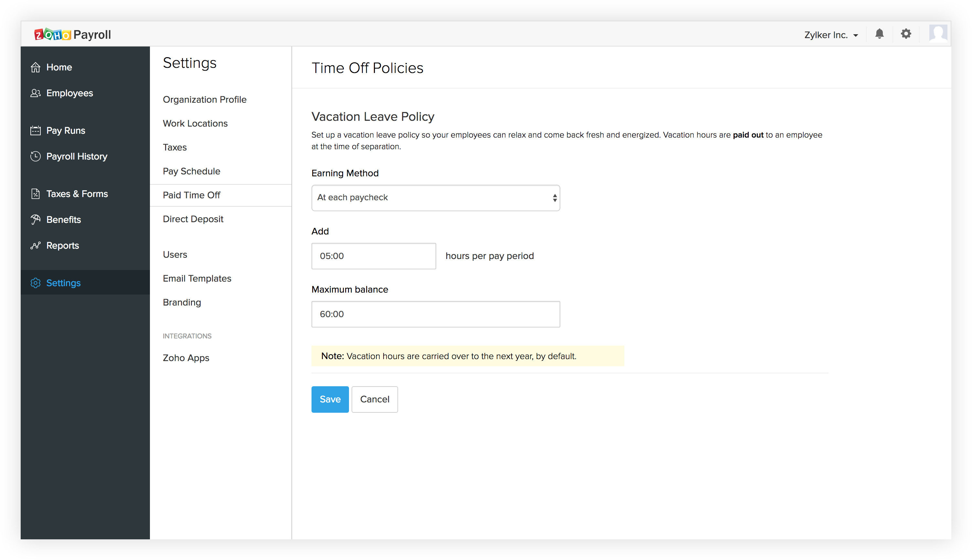Click the top-bar gear settings icon
Image resolution: width=972 pixels, height=560 pixels.
pos(906,34)
